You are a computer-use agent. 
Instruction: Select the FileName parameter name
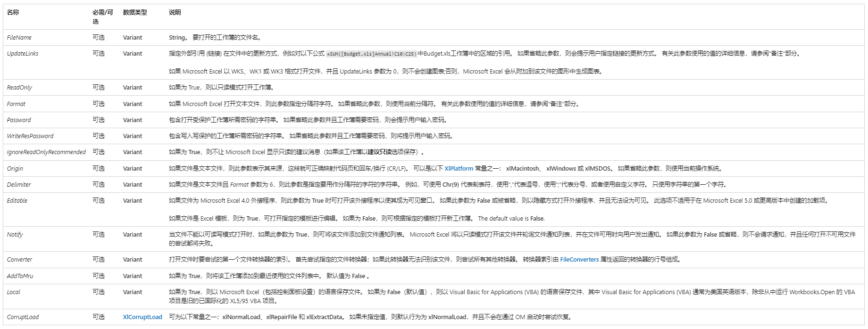click(x=19, y=38)
